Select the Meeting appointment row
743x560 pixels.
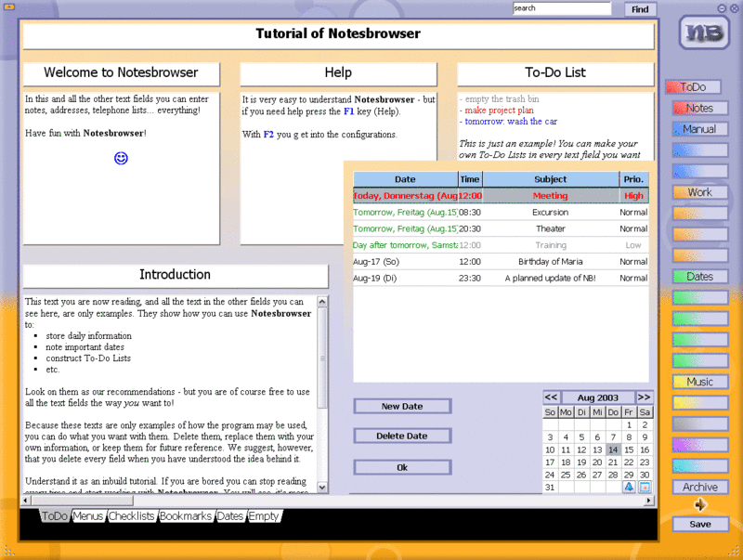pos(501,196)
